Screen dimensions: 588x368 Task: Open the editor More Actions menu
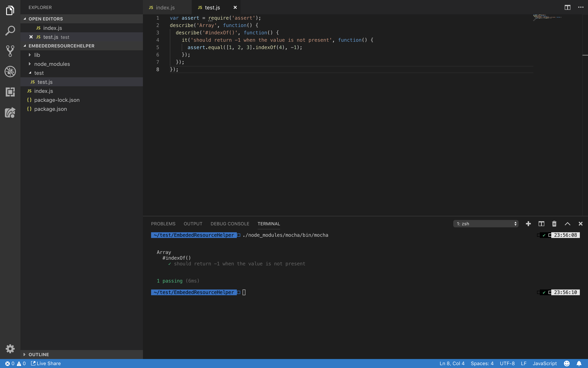pos(581,7)
